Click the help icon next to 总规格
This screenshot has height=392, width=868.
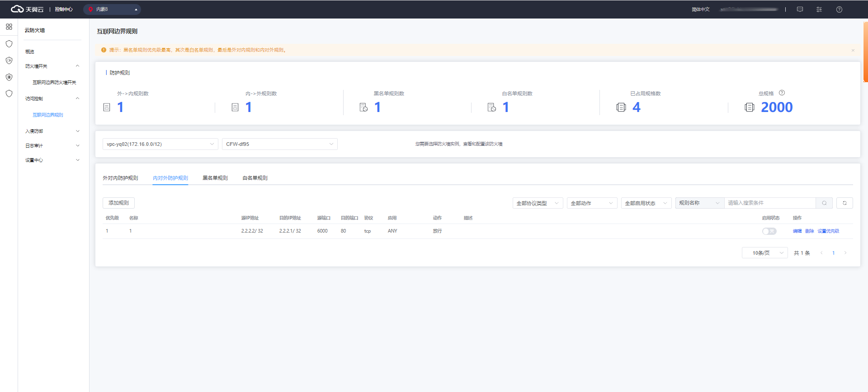(x=782, y=93)
